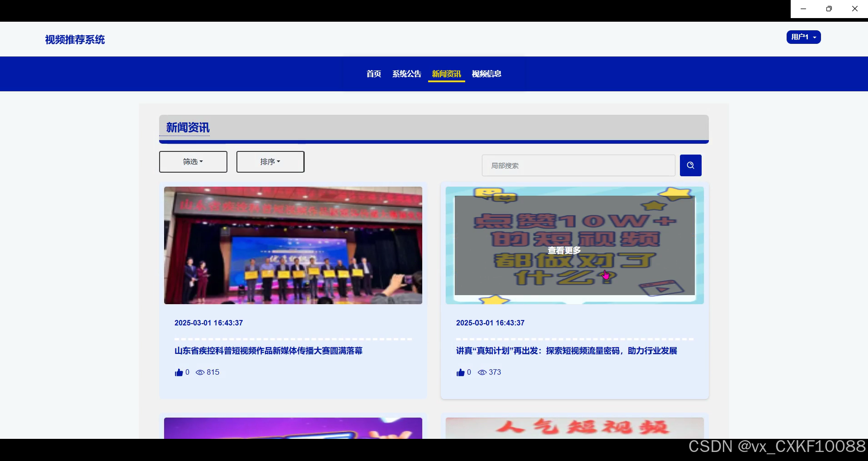The image size is (868, 461).
Task: Click the eye icon beside 815 views
Action: 200,372
